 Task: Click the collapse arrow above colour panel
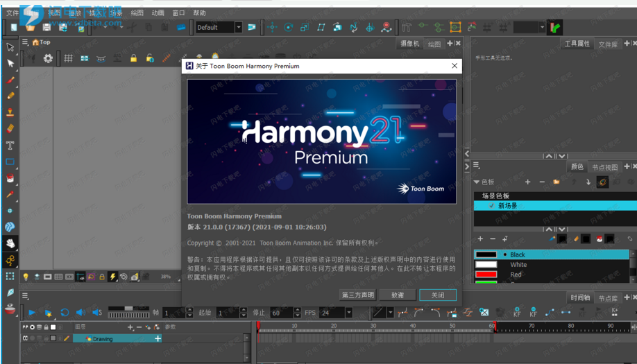tap(549, 156)
